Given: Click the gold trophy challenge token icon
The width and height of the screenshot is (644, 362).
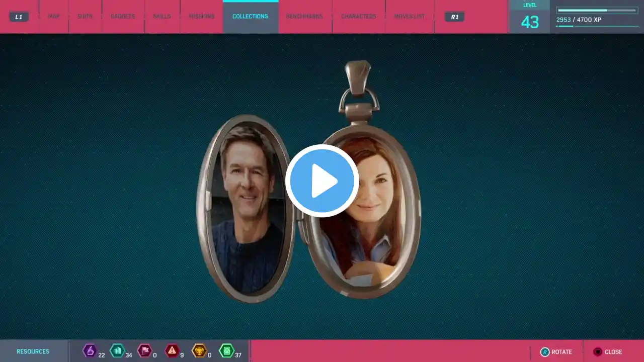Looking at the screenshot, I should click(199, 350).
